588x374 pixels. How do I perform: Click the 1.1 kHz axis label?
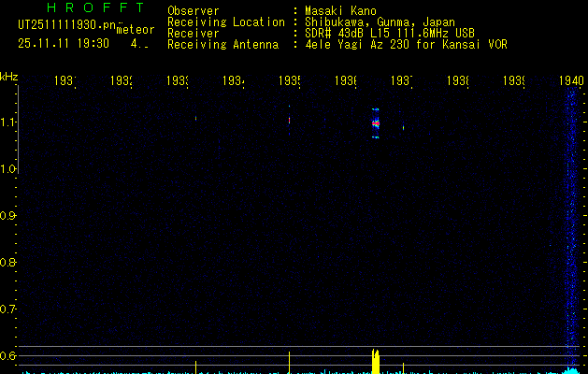tap(7, 122)
